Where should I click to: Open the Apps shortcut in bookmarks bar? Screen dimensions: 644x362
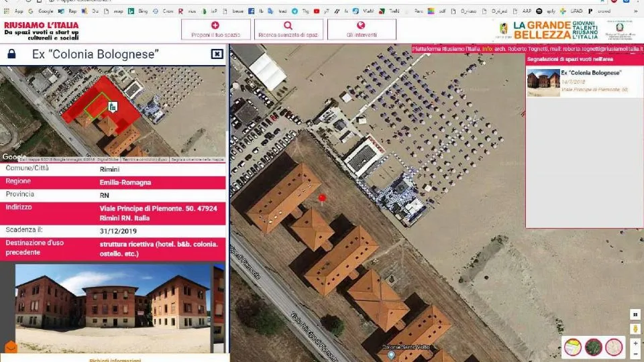tap(14, 11)
